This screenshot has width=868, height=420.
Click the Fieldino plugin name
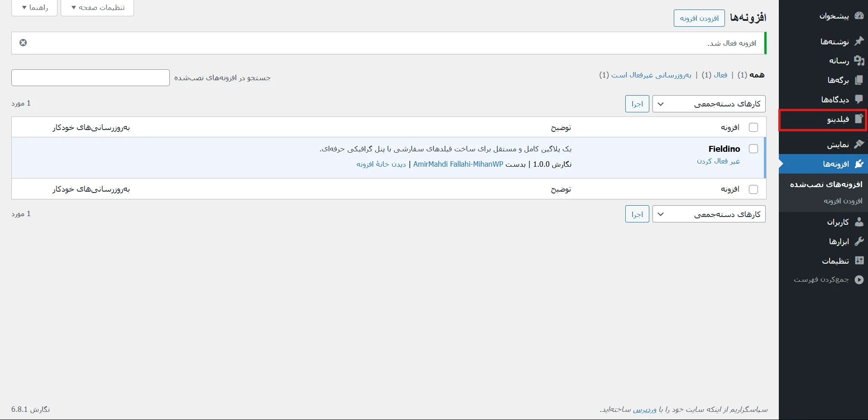(x=724, y=149)
